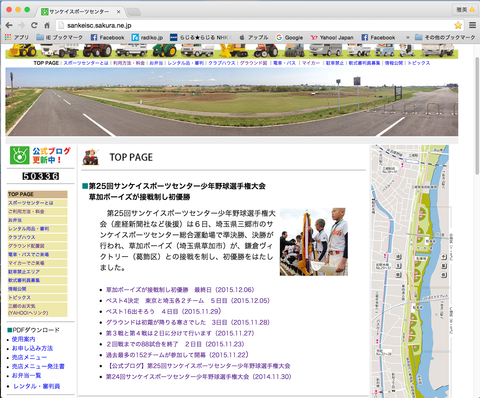
Task: Click the green official blog logo icon
Action: 19,155
